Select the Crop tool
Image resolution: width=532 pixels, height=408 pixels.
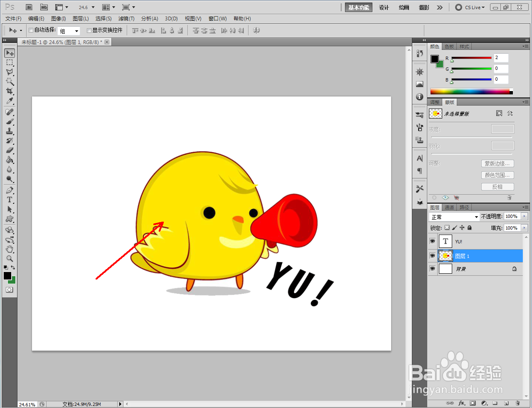pos(10,91)
